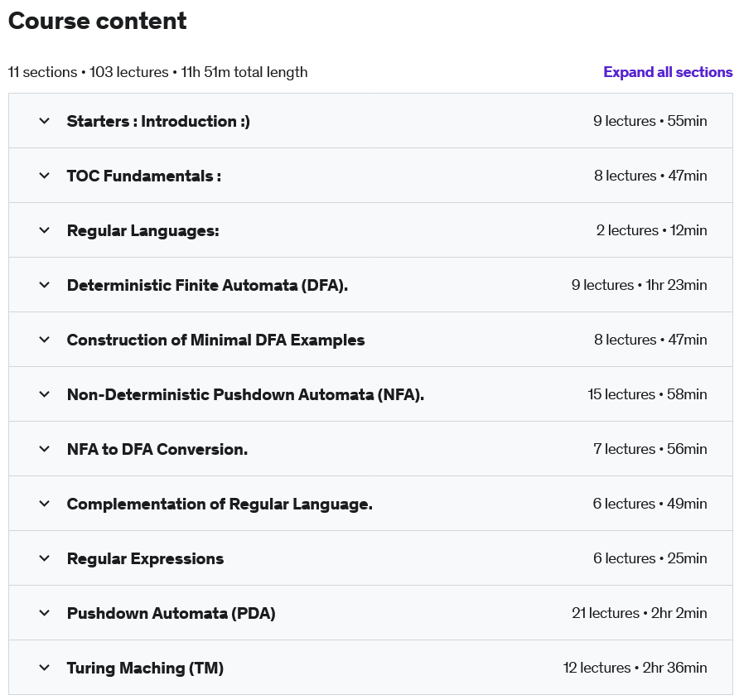Click Construction of Minimal DFA Examples title

click(216, 340)
